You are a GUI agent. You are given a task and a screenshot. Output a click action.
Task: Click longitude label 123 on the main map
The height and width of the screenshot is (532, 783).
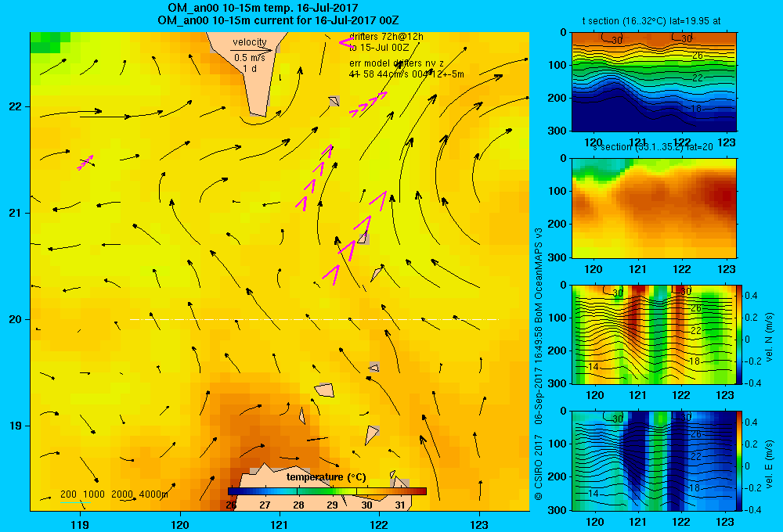(x=479, y=524)
